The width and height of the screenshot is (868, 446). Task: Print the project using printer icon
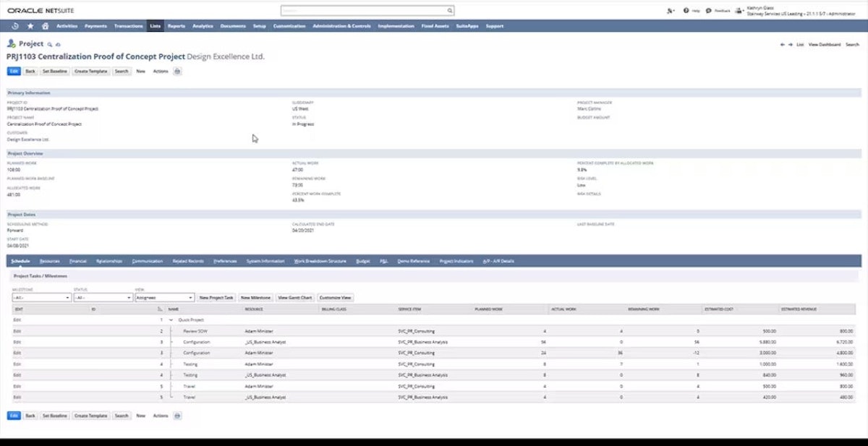pyautogui.click(x=178, y=71)
